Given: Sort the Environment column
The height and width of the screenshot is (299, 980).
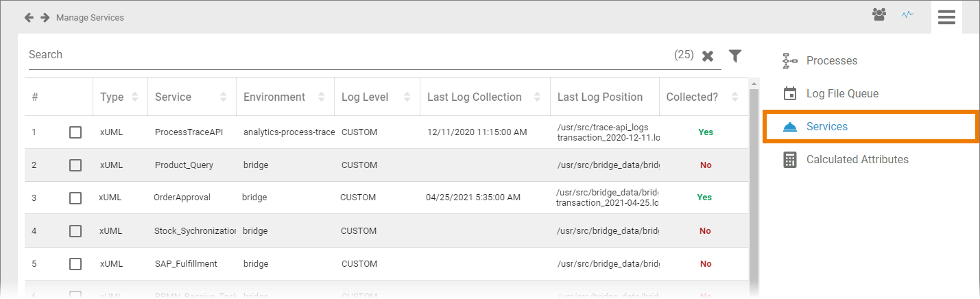Looking at the screenshot, I should pos(321,97).
